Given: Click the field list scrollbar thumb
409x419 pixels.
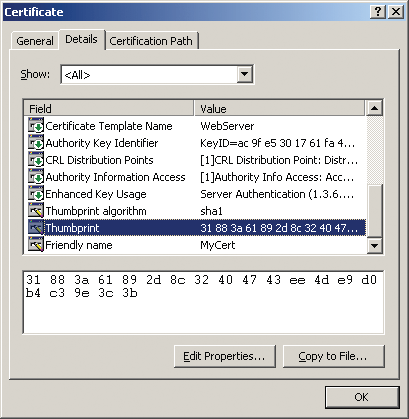Looking at the screenshot, I should (x=374, y=211).
